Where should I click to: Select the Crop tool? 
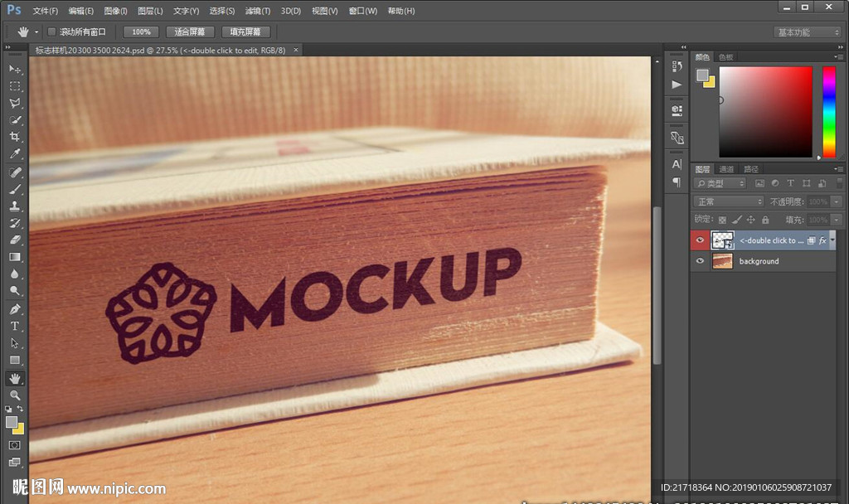click(x=15, y=137)
